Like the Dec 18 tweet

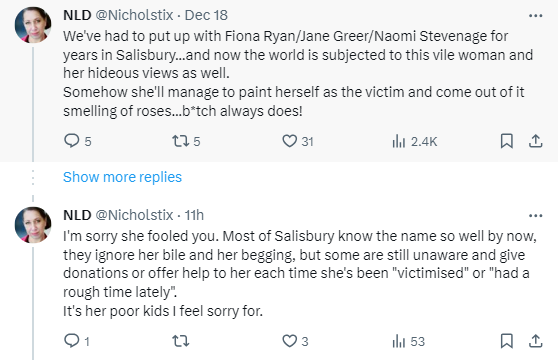click(x=298, y=141)
